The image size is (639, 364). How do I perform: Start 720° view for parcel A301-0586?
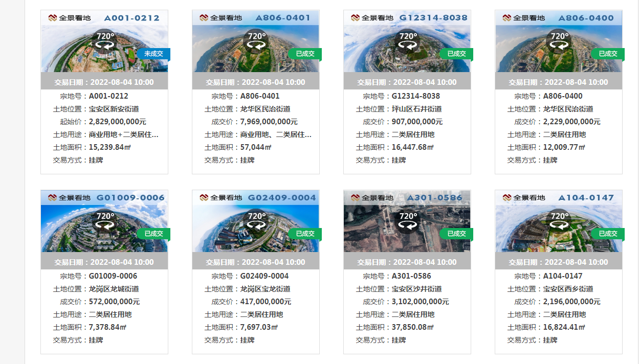coord(408,221)
